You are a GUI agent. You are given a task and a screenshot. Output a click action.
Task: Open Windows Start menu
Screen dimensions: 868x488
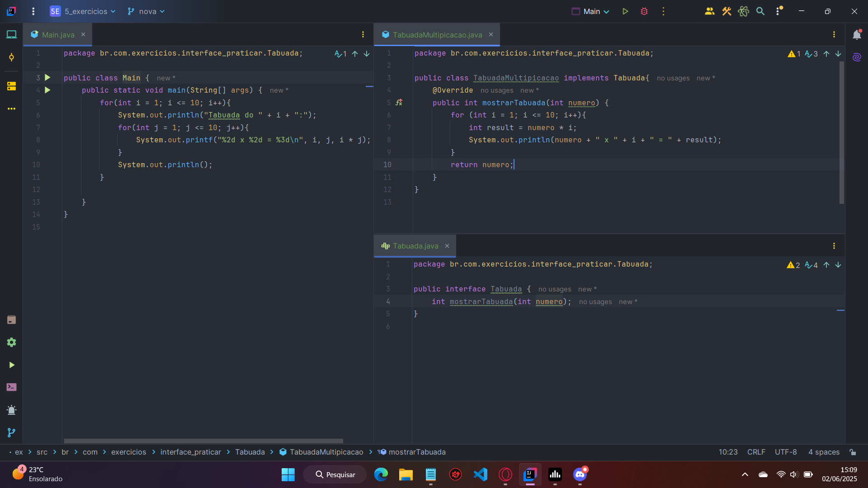pos(288,474)
